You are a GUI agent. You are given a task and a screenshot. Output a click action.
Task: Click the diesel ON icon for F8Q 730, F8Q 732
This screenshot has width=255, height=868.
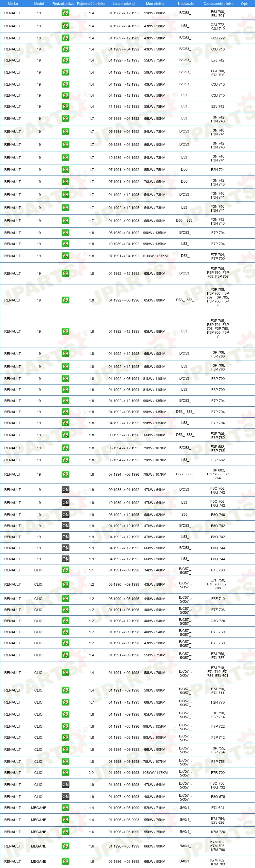tap(66, 784)
